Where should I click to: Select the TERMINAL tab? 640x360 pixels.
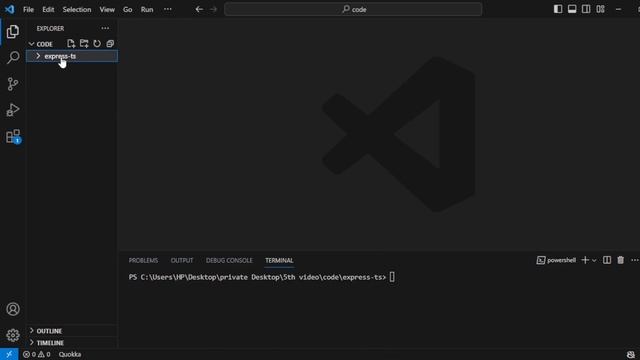279,260
